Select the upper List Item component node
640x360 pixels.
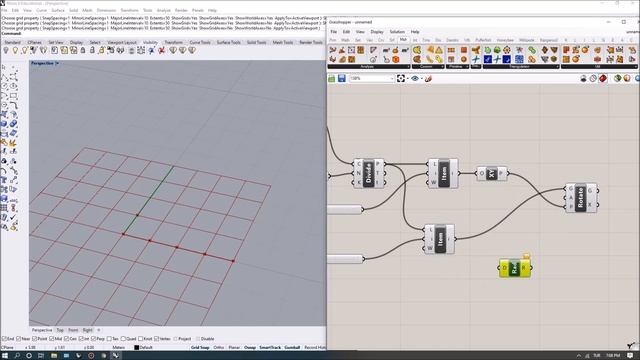pyautogui.click(x=443, y=173)
